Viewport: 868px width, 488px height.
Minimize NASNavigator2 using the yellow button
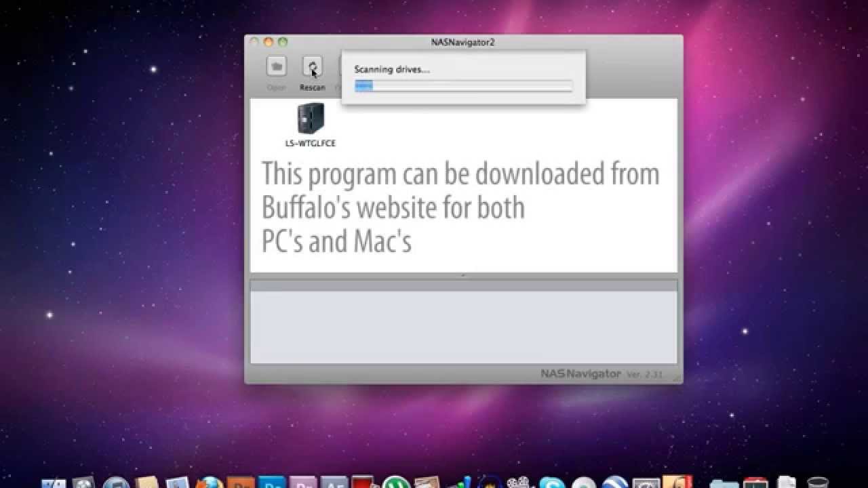pyautogui.click(x=269, y=41)
